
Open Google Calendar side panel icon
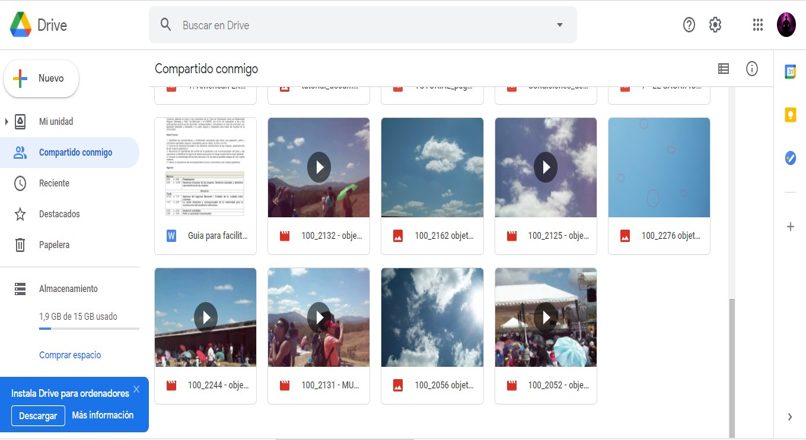click(790, 71)
